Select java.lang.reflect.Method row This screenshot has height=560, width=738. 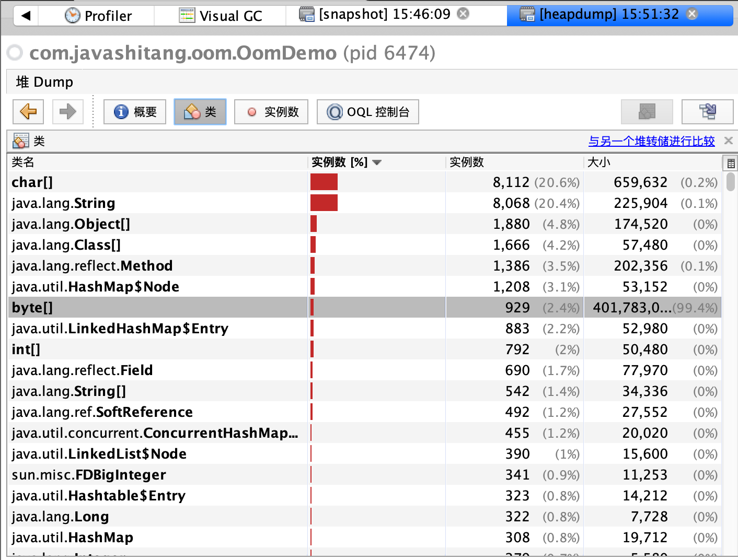pyautogui.click(x=365, y=265)
